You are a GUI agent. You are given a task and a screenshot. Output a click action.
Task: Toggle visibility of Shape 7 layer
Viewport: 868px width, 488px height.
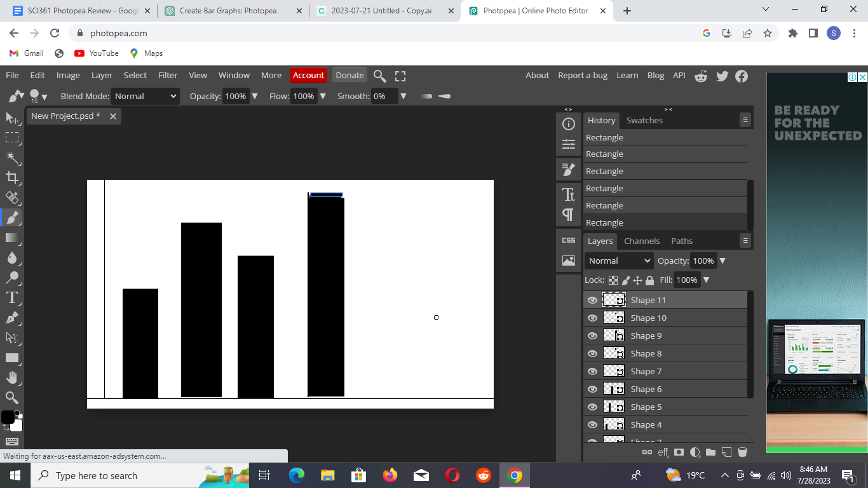[x=592, y=371]
